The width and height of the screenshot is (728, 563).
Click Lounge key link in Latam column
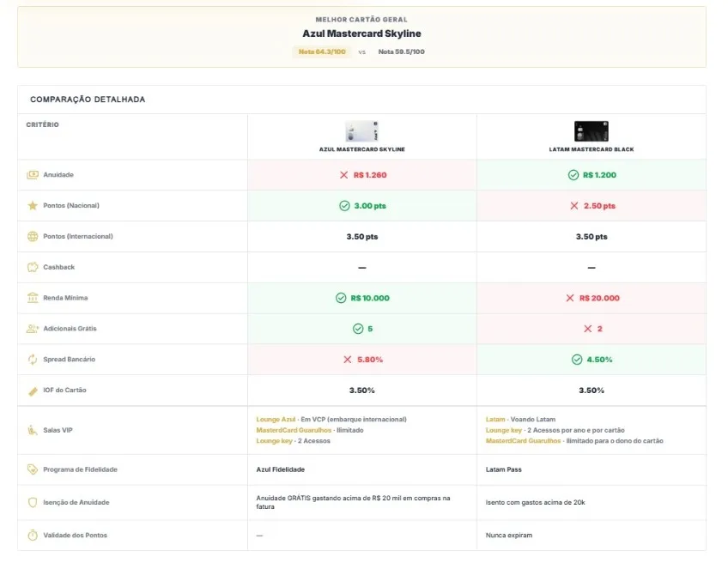pos(504,430)
